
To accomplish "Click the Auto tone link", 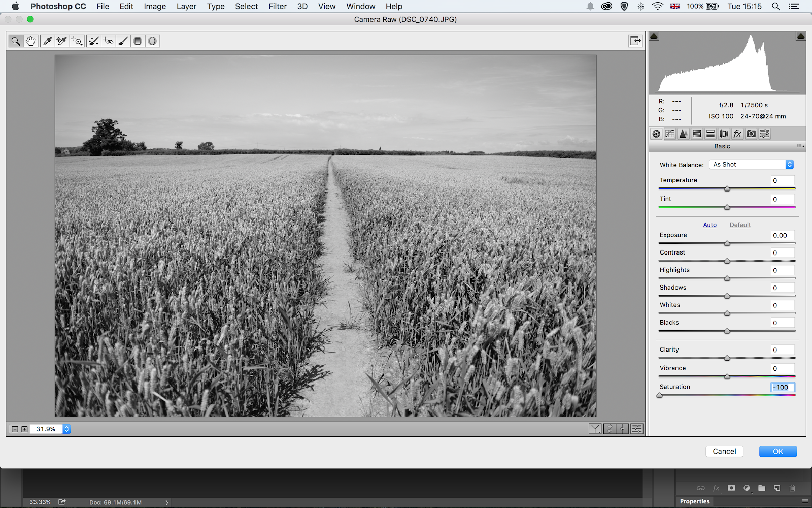I will coord(709,225).
